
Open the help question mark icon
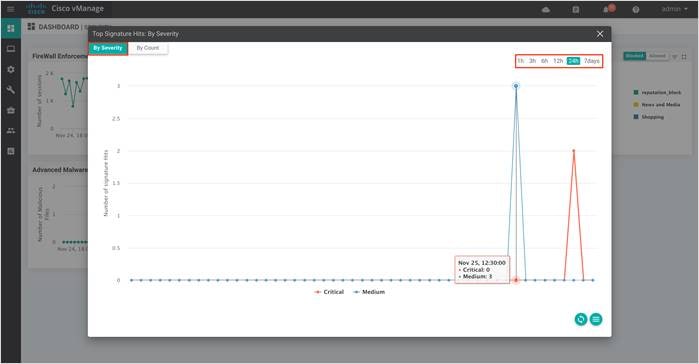coord(636,9)
